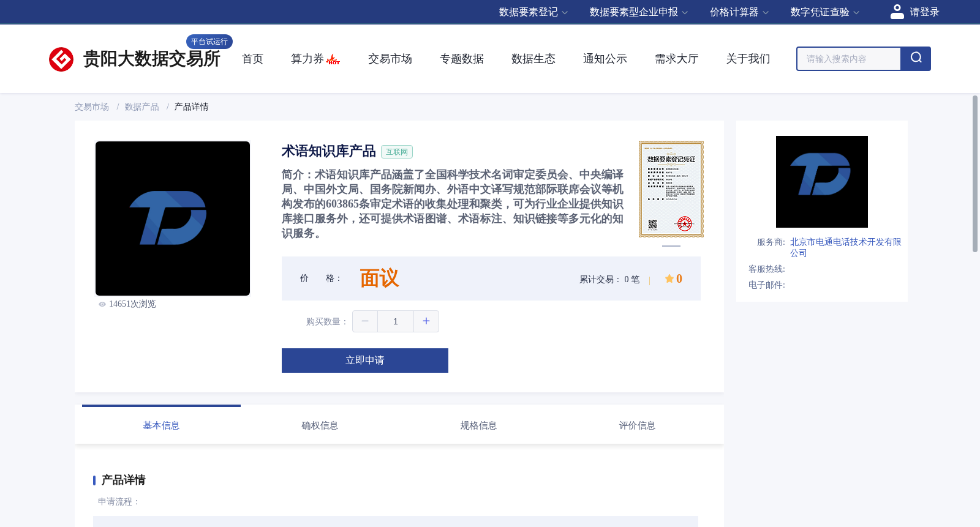This screenshot has height=527, width=980.
Task: Click the 术语知识库产品 title
Action: (329, 151)
